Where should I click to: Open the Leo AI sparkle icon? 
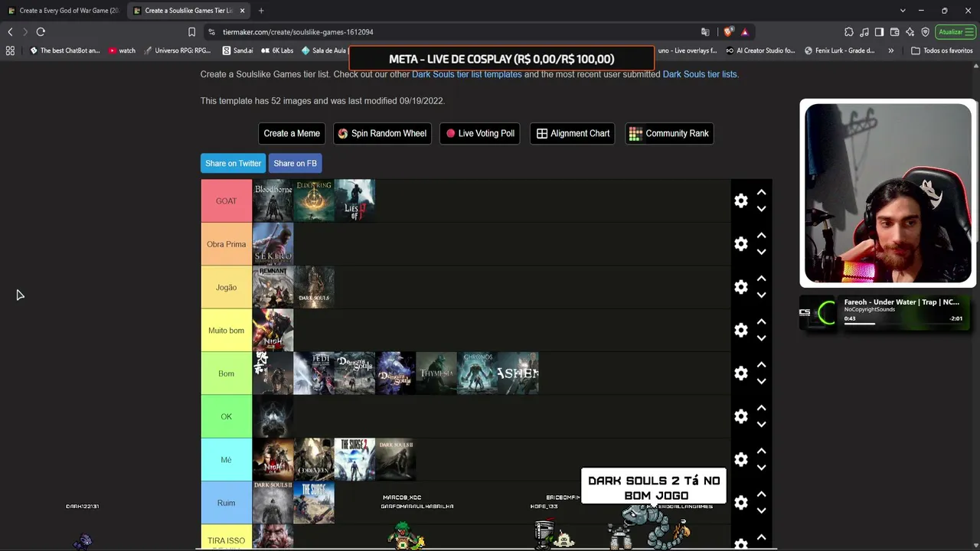point(910,32)
